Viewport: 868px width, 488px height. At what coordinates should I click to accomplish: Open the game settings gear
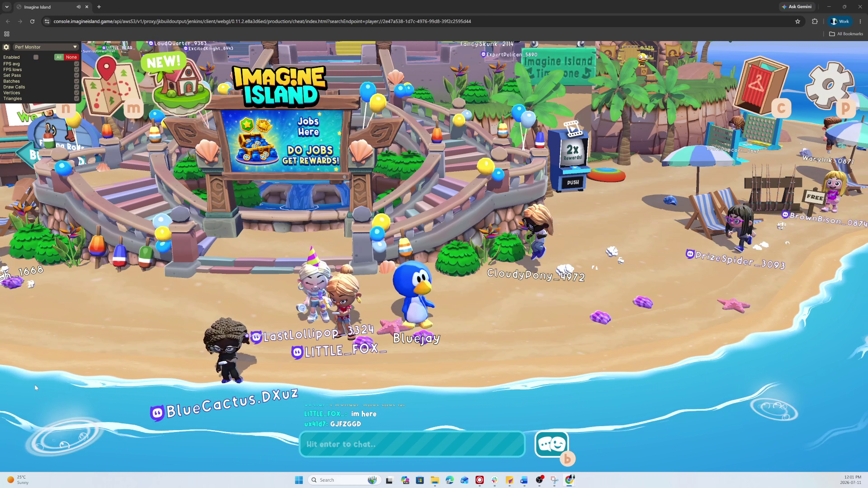[x=829, y=85]
